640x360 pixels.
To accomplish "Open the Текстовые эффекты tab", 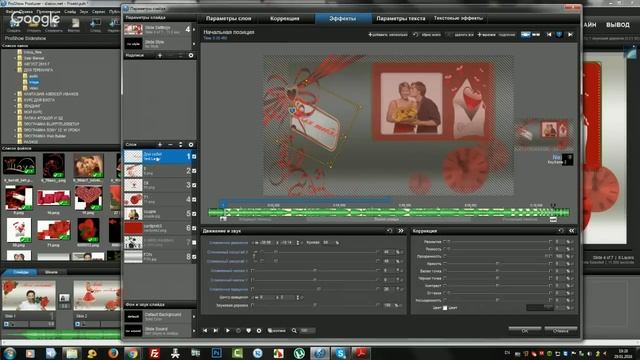I will coord(458,18).
